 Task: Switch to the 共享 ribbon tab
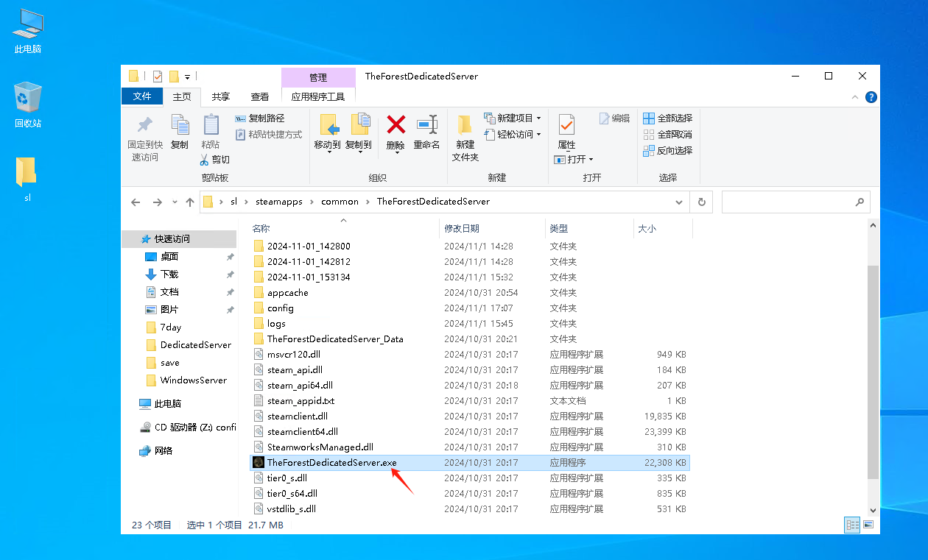coord(220,96)
